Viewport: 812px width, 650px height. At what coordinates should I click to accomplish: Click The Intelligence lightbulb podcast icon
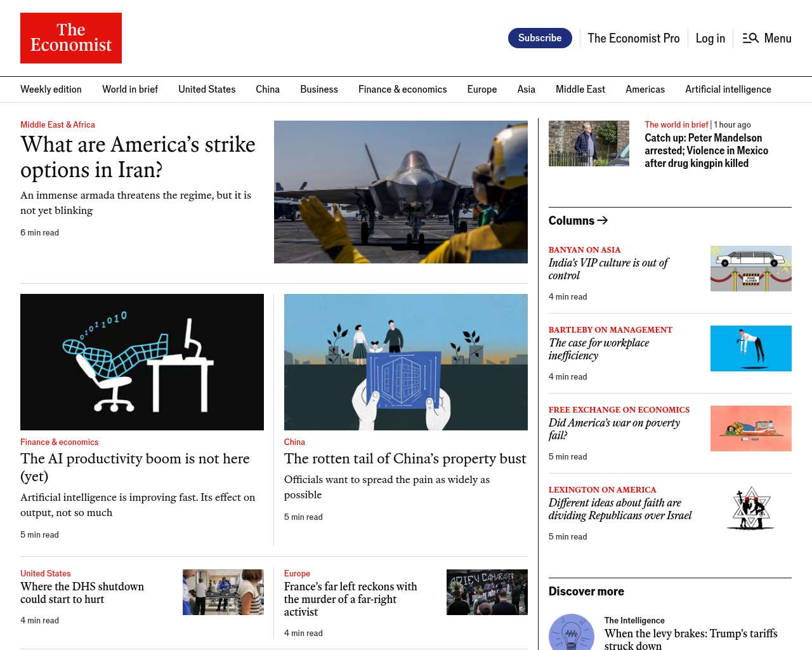tap(571, 633)
